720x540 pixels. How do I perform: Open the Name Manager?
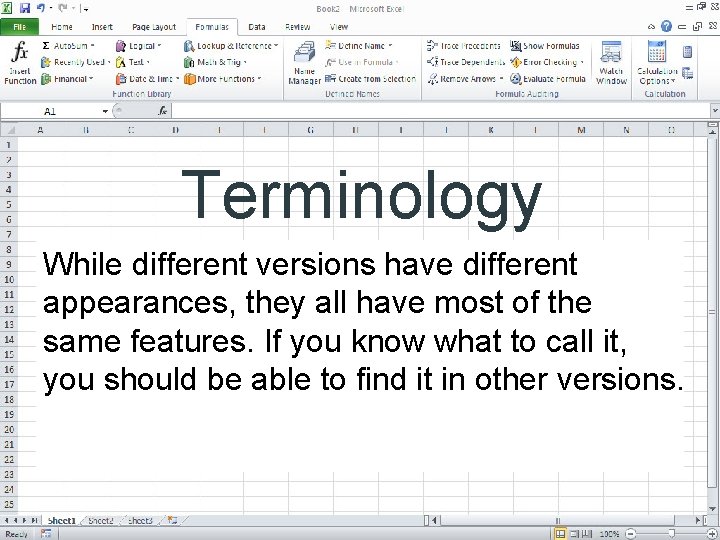tap(304, 62)
